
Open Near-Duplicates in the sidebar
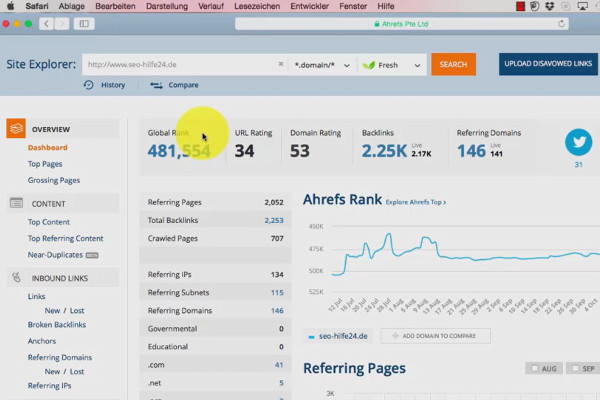[55, 255]
